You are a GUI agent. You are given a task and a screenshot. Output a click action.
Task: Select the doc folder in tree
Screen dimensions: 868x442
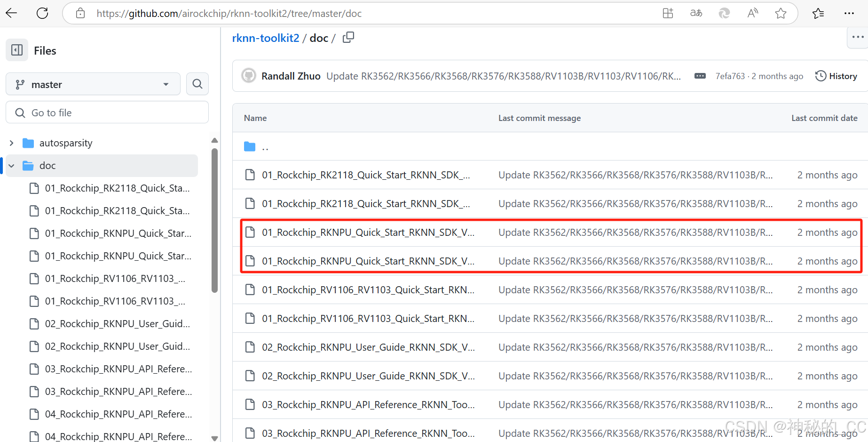click(x=102, y=166)
